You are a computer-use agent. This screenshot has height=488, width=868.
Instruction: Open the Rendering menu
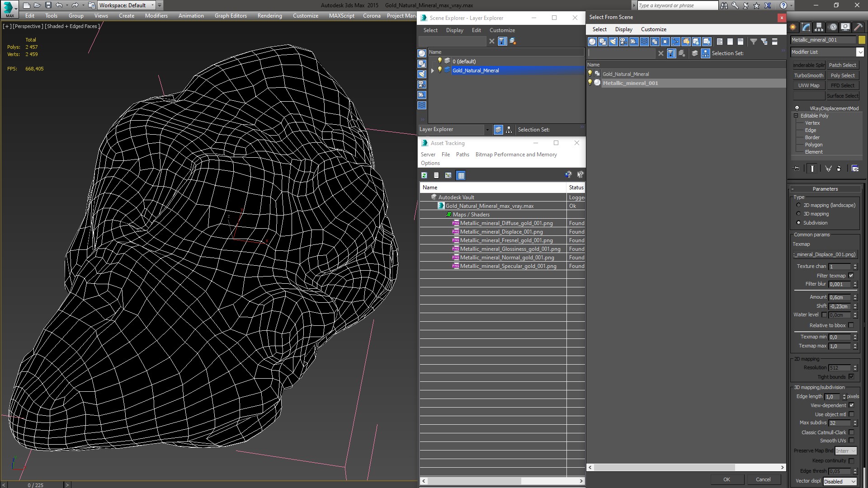pyautogui.click(x=269, y=16)
